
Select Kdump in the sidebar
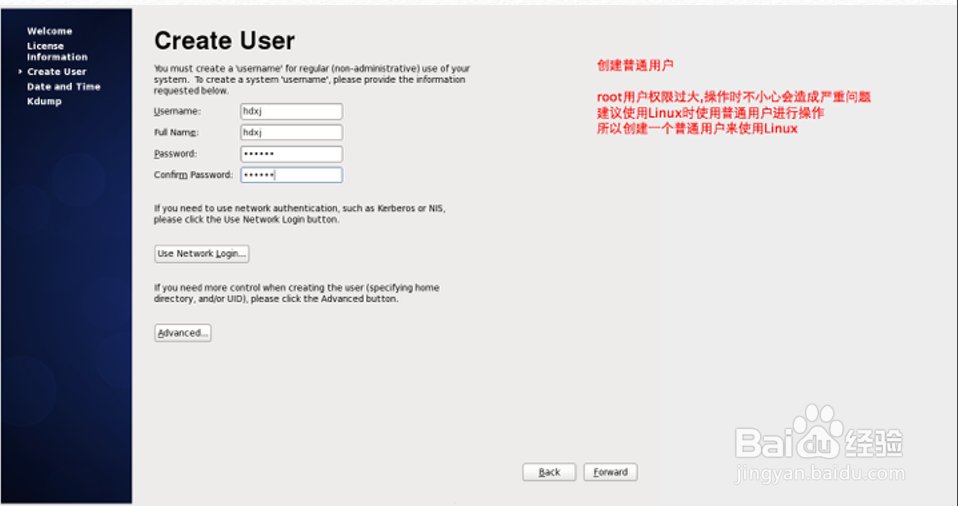click(44, 101)
